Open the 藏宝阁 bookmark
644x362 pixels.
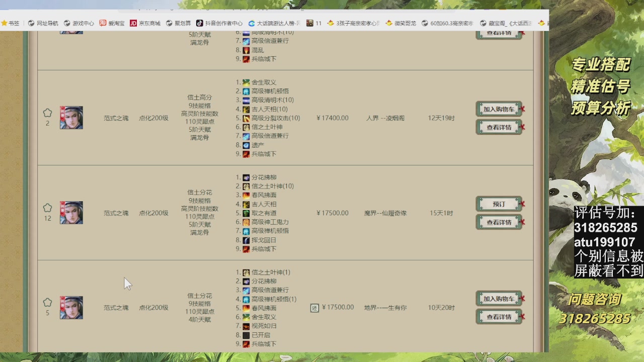[506, 23]
